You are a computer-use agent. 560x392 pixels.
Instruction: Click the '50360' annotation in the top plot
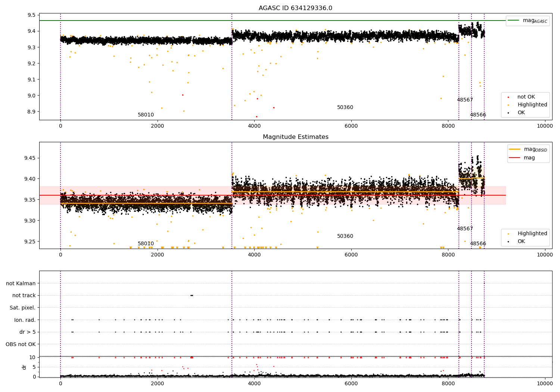pyautogui.click(x=345, y=108)
